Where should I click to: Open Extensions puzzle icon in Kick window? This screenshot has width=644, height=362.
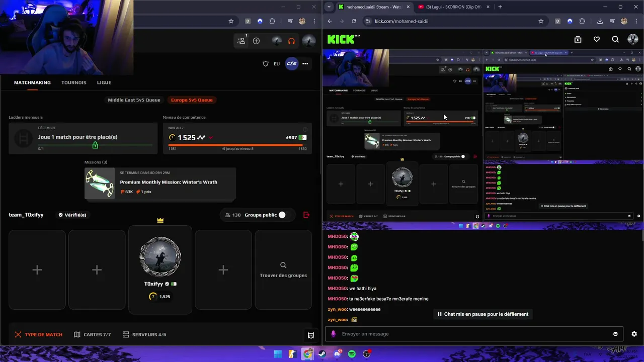582,21
